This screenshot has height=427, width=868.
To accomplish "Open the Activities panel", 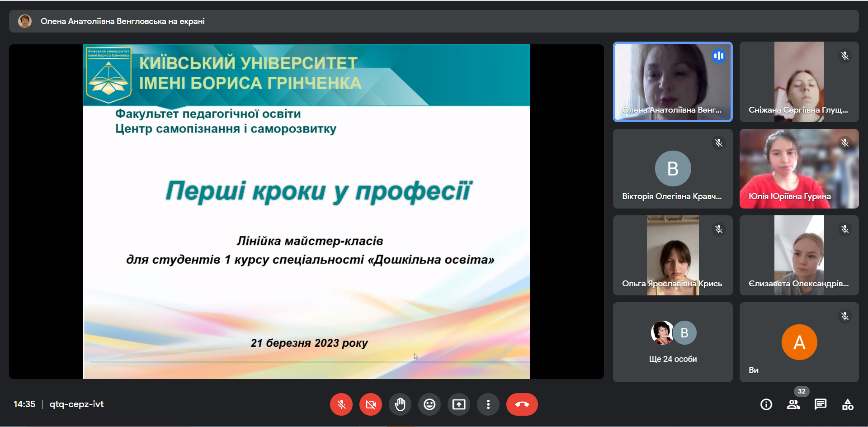I will 848,404.
